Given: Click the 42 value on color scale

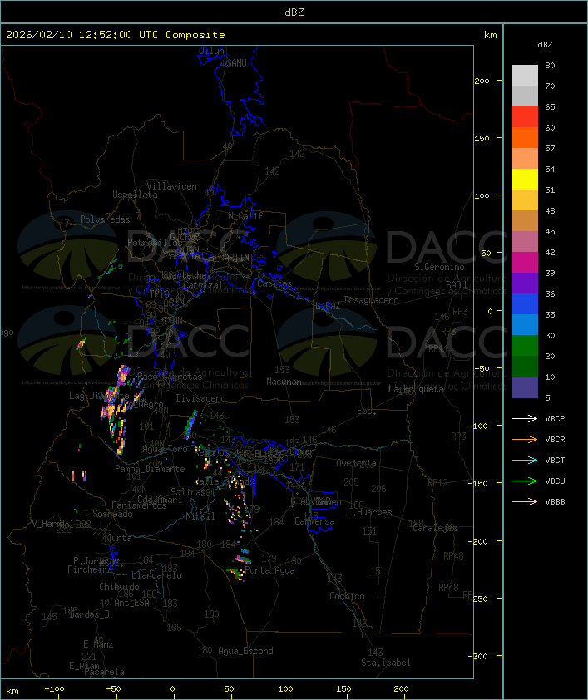Looking at the screenshot, I should (550, 252).
